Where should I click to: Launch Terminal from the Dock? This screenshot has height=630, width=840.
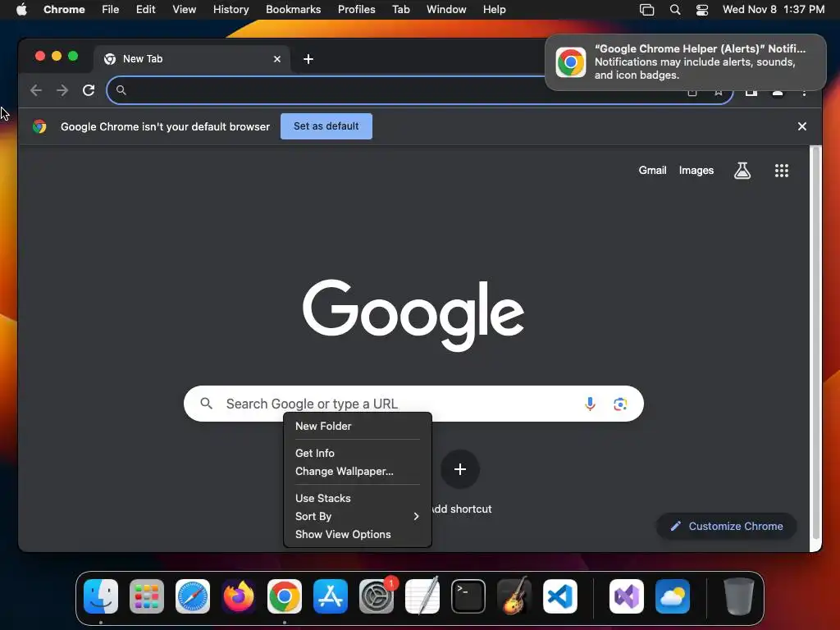pyautogui.click(x=468, y=596)
